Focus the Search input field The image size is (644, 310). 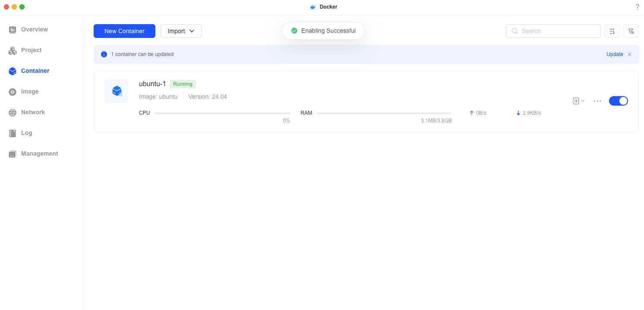point(558,31)
